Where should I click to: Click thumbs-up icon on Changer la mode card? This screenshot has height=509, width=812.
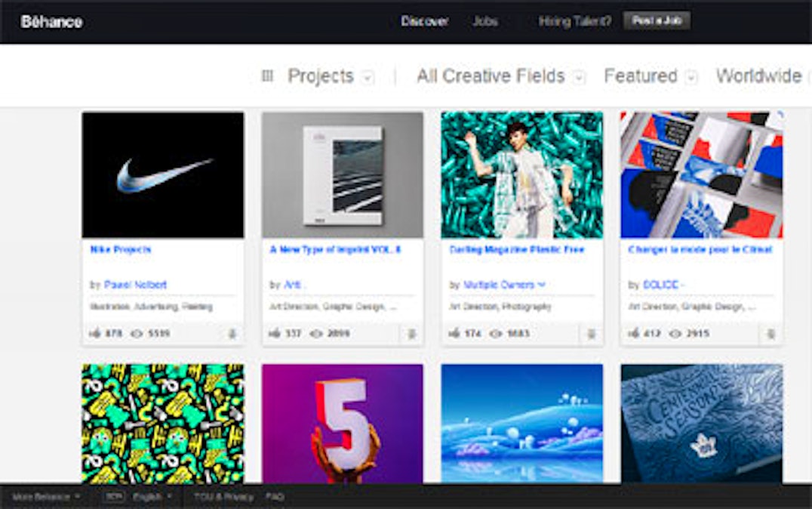tap(633, 333)
